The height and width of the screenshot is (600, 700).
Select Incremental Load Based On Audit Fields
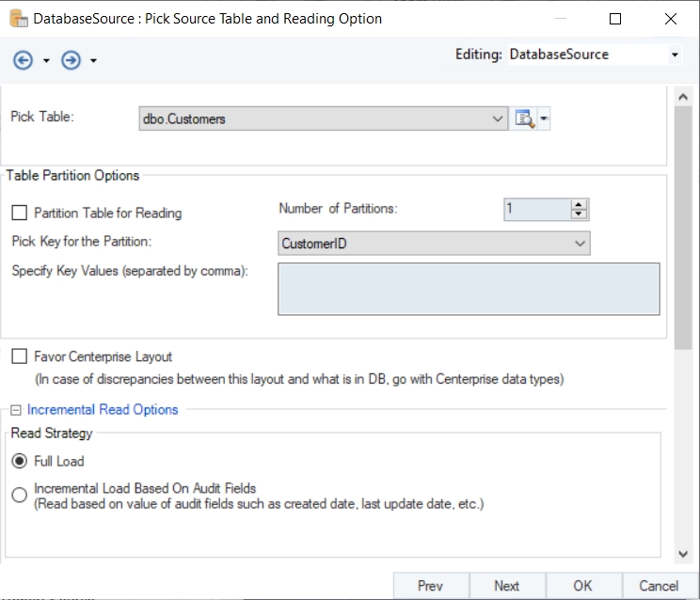click(20, 496)
